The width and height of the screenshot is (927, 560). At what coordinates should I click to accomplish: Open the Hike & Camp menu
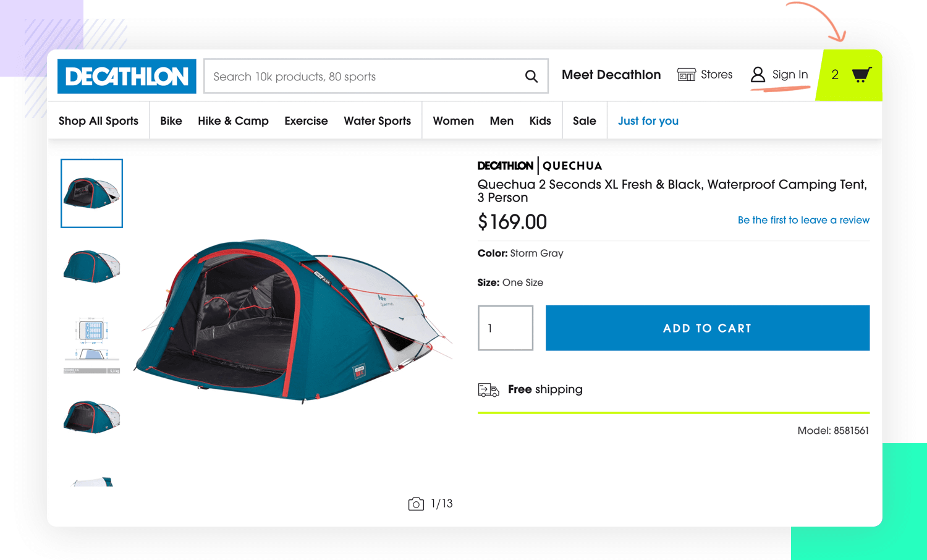(x=233, y=121)
